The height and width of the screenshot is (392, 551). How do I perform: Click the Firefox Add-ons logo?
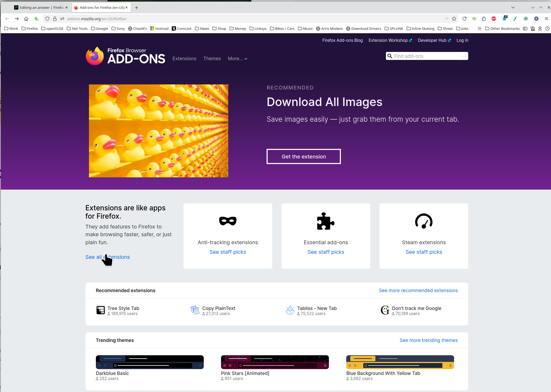point(125,56)
